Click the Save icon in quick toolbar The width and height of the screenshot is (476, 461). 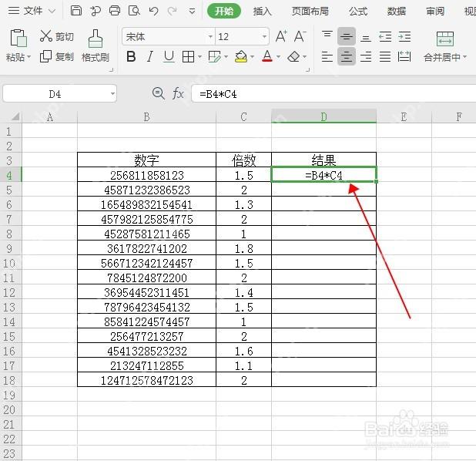click(76, 11)
